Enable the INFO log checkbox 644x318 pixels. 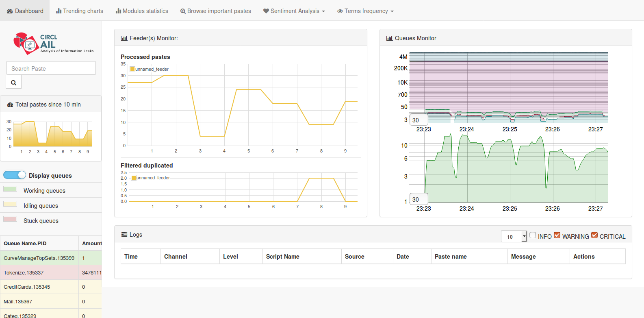click(533, 235)
